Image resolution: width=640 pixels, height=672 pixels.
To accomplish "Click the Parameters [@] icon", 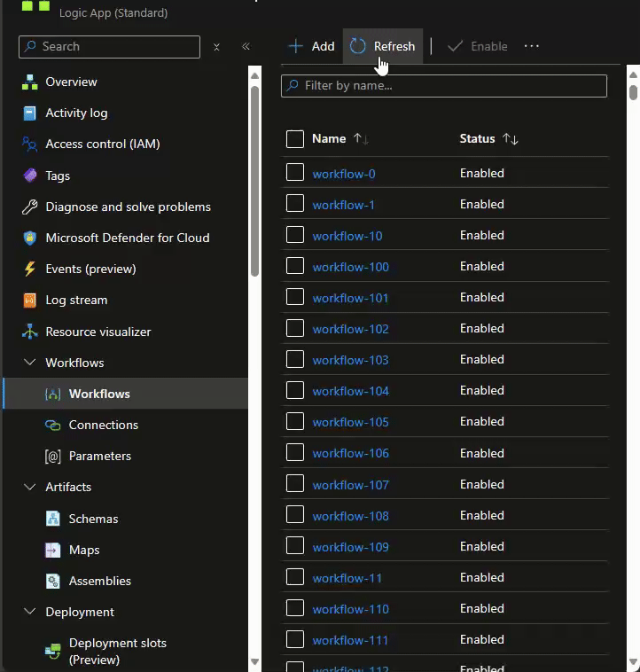I will 52,456.
